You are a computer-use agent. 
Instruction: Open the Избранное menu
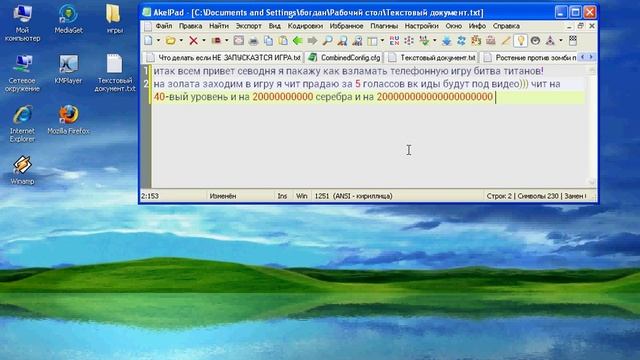(x=346, y=26)
